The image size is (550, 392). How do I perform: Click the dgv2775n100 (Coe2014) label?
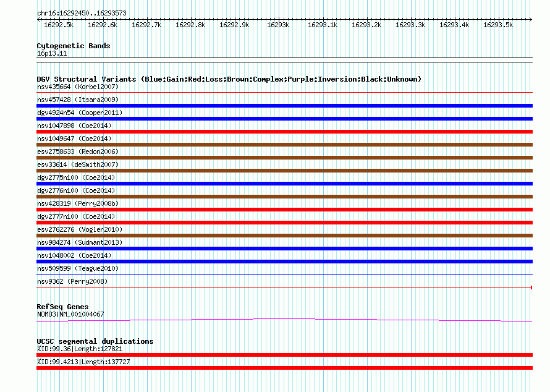pyautogui.click(x=76, y=177)
